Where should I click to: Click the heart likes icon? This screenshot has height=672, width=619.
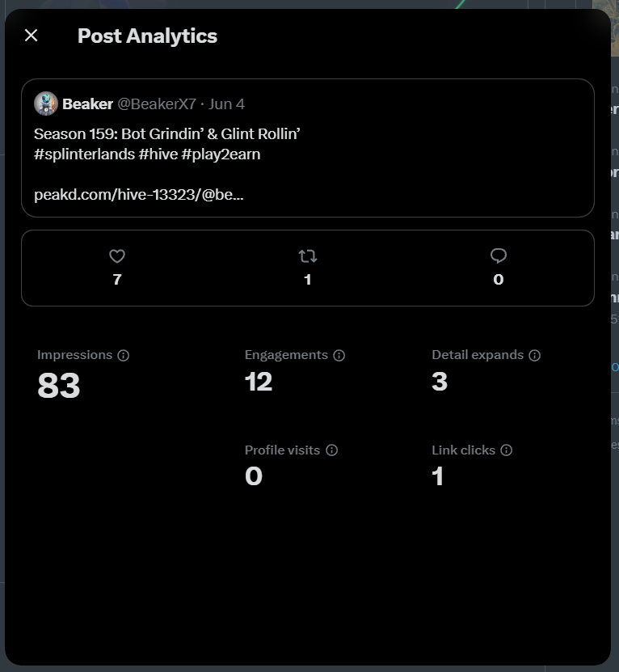pos(117,256)
